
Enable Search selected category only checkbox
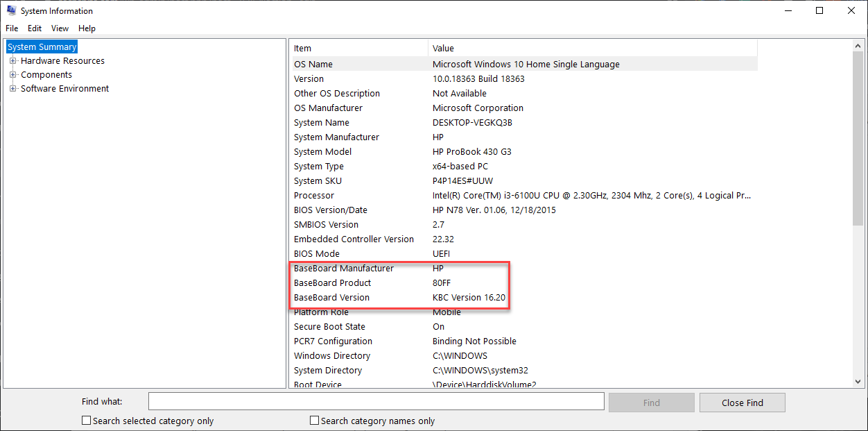(x=87, y=421)
